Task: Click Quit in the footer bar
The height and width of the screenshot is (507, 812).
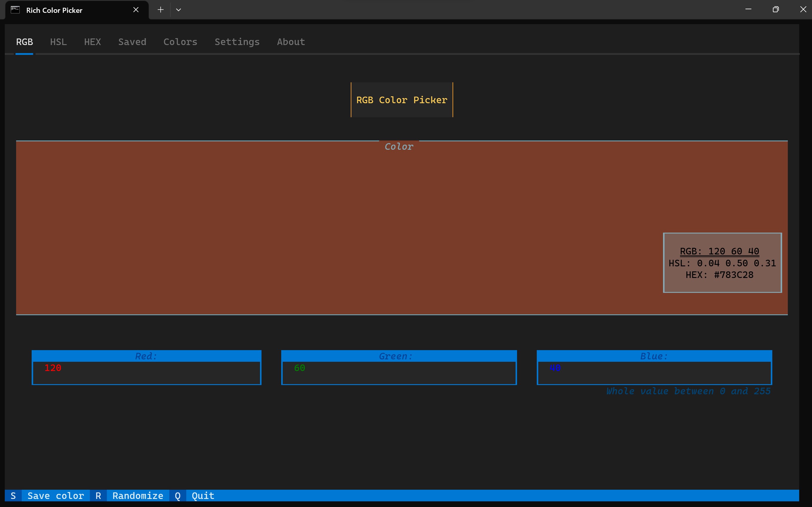Action: coord(203,496)
